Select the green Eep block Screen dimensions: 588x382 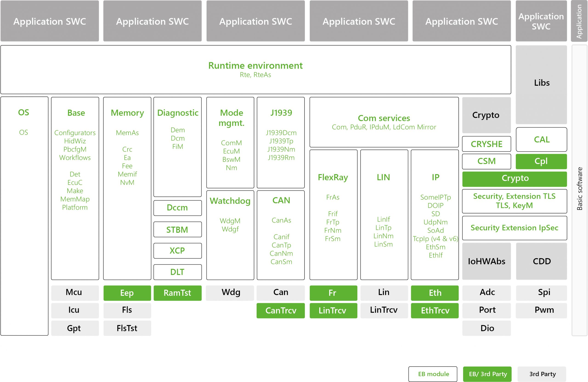tap(127, 293)
